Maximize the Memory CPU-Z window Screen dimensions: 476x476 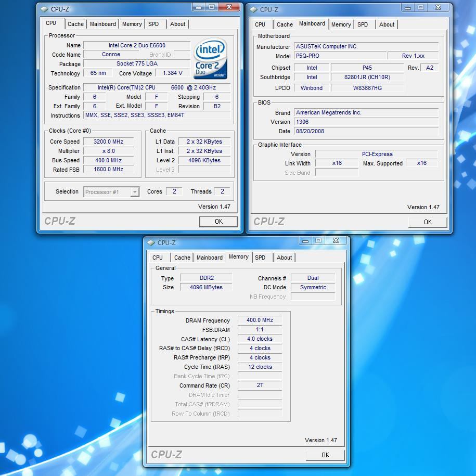click(318, 241)
